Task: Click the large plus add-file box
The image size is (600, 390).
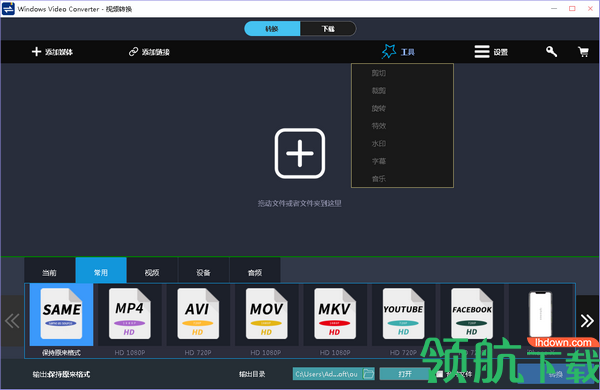Action: tap(300, 153)
